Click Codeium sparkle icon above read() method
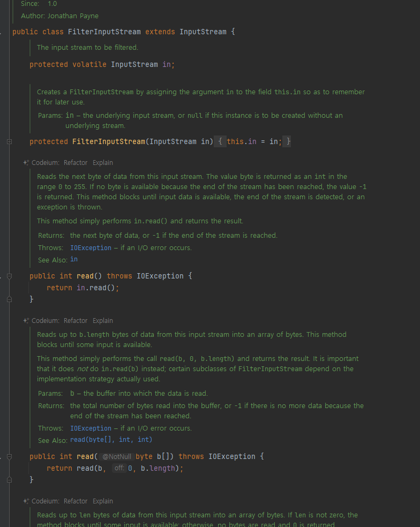Image resolution: width=420 pixels, height=527 pixels. [x=26, y=163]
